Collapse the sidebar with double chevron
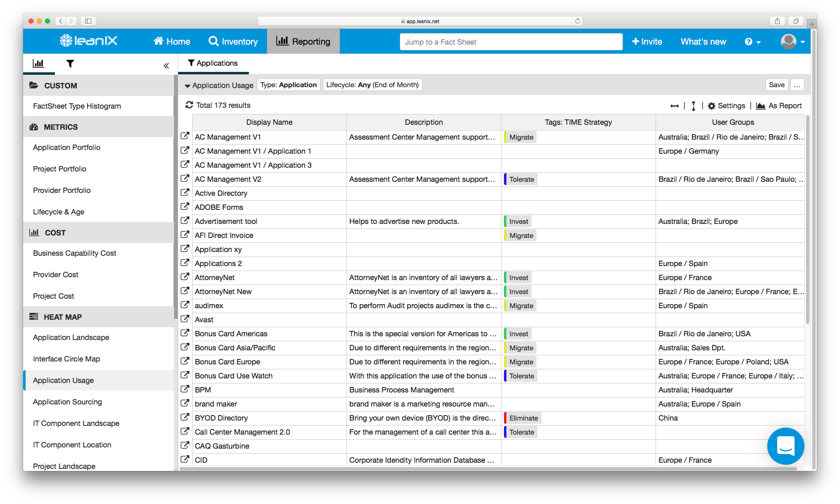The image size is (840, 504). [166, 66]
